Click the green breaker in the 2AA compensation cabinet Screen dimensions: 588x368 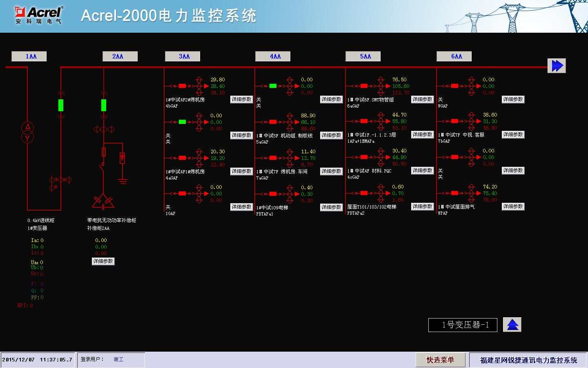coord(104,105)
